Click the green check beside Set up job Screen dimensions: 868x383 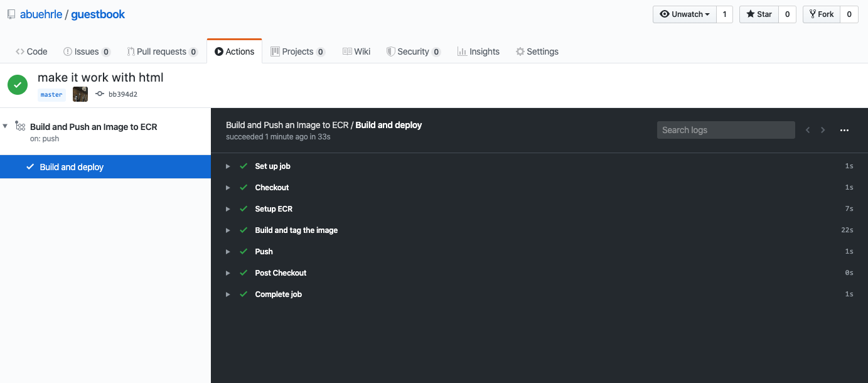244,166
